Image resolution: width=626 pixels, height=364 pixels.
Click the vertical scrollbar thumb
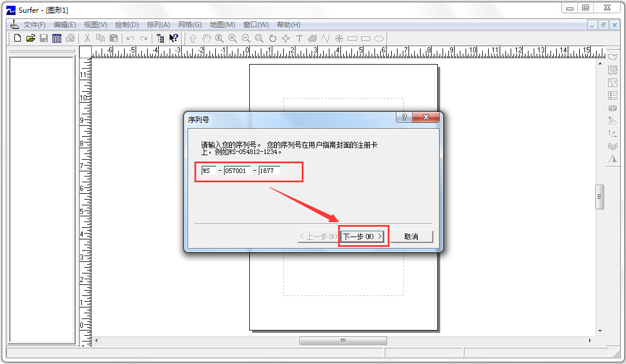coord(599,197)
